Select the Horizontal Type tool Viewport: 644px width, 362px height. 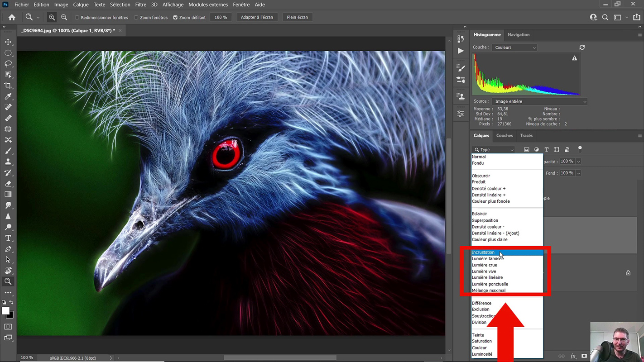[8, 238]
